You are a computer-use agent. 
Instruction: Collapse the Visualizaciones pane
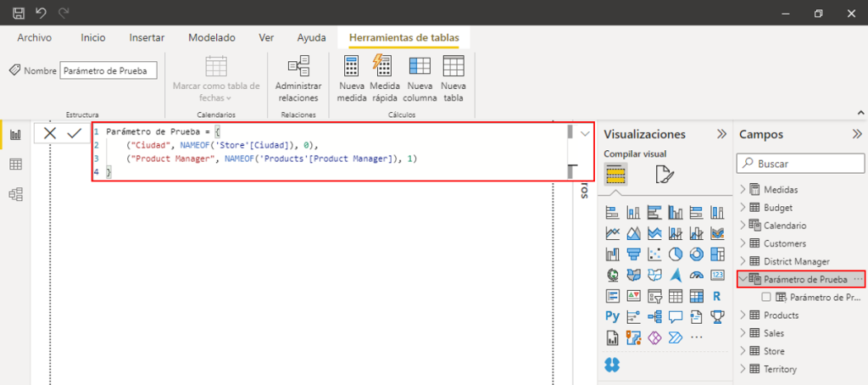point(721,134)
